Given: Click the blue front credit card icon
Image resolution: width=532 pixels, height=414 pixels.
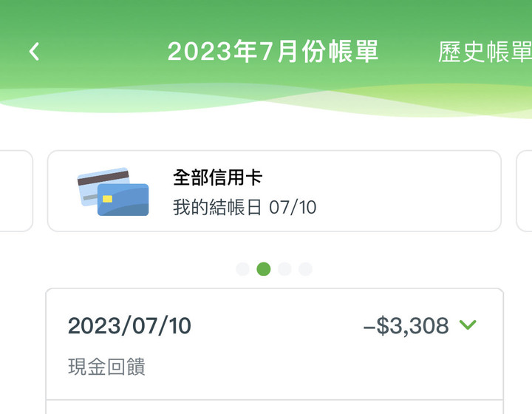Looking at the screenshot, I should click(124, 201).
